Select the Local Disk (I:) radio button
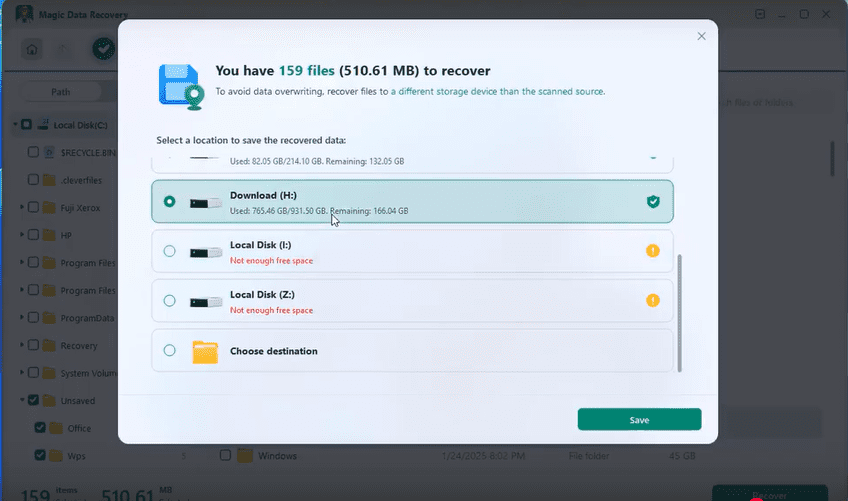The image size is (848, 501). (x=169, y=251)
